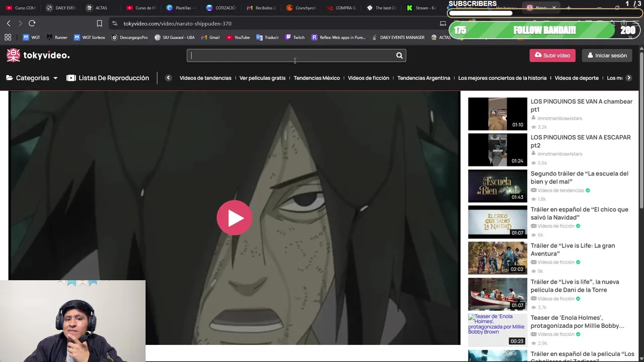Viewport: 644px width, 362px height.
Task: Open El chico que salvó Navidad thumbnail
Action: tap(498, 222)
